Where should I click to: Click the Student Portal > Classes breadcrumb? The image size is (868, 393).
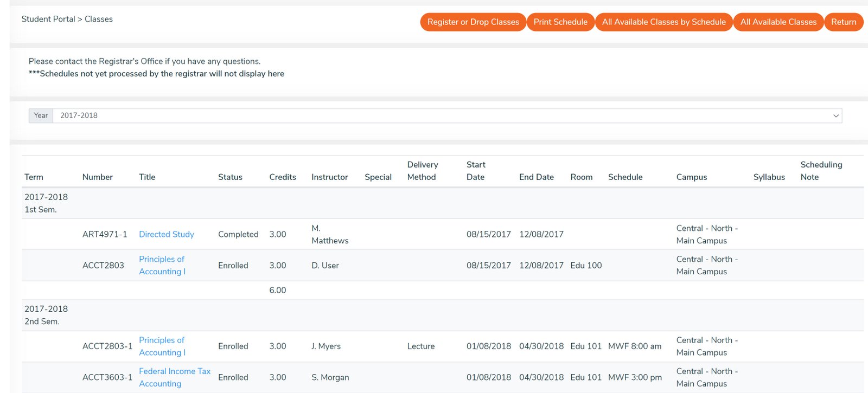(x=67, y=19)
